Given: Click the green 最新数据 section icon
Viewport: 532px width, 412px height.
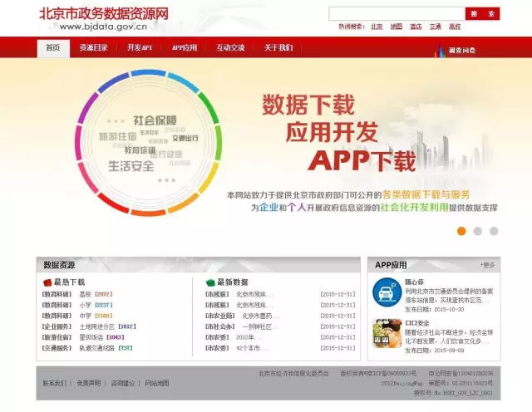Looking at the screenshot, I should point(210,282).
